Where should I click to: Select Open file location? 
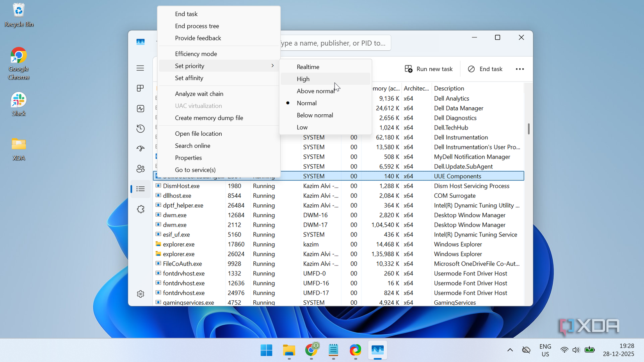[x=219, y=133]
